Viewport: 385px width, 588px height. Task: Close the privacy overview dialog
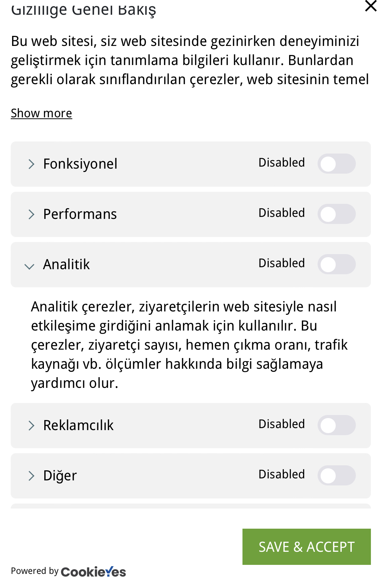pos(371,6)
